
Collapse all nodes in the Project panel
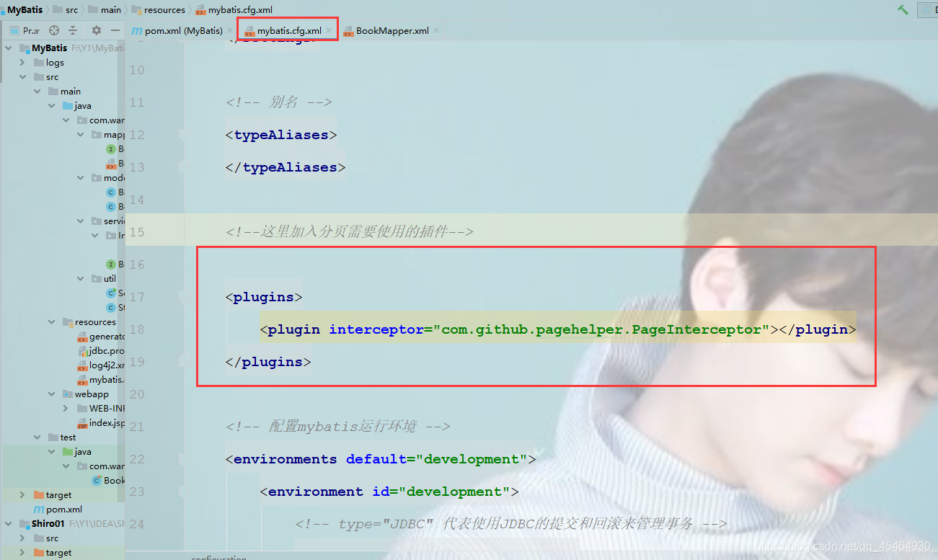tap(73, 30)
